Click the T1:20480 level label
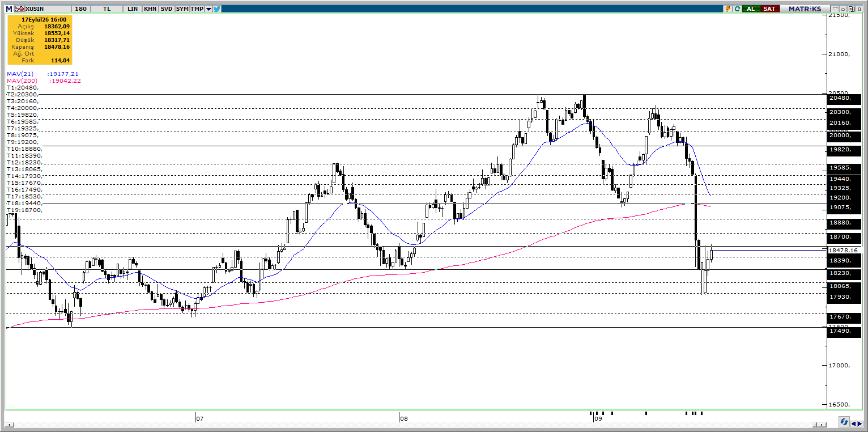Screen dimensions: 868x432 (x=23, y=88)
